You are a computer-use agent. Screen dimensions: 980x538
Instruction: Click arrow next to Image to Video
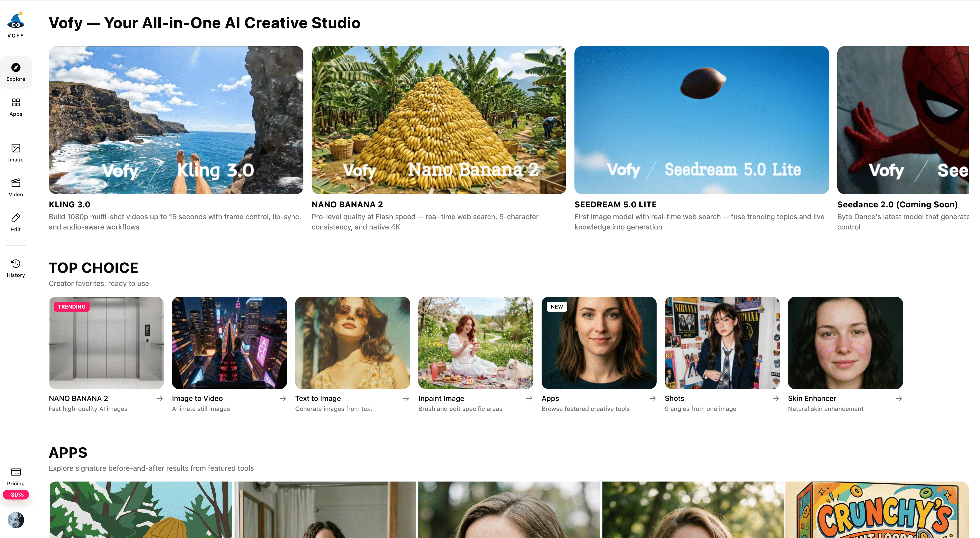tap(283, 398)
